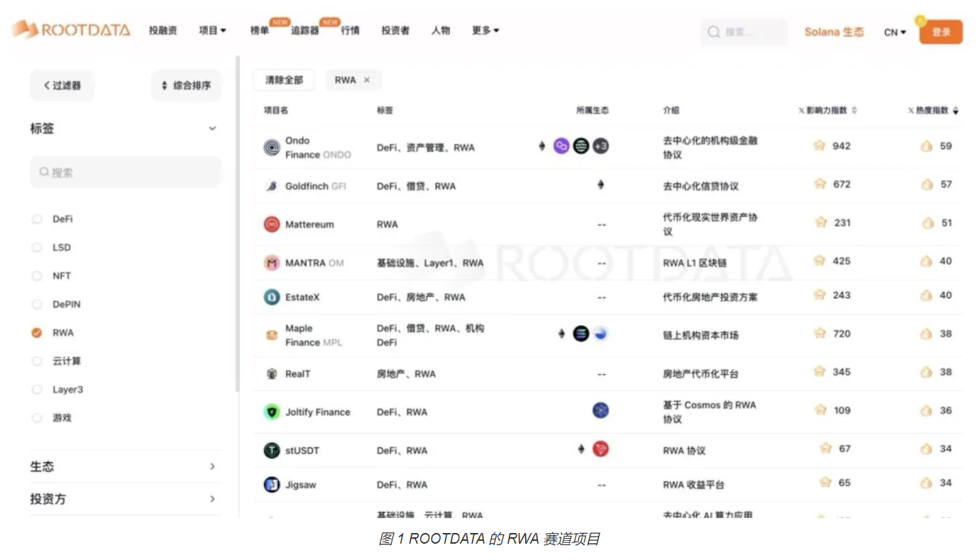Click the stUSDT project logo icon

(272, 451)
